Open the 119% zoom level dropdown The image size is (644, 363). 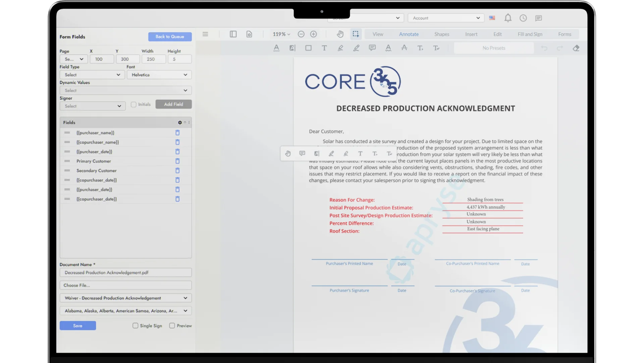(281, 34)
